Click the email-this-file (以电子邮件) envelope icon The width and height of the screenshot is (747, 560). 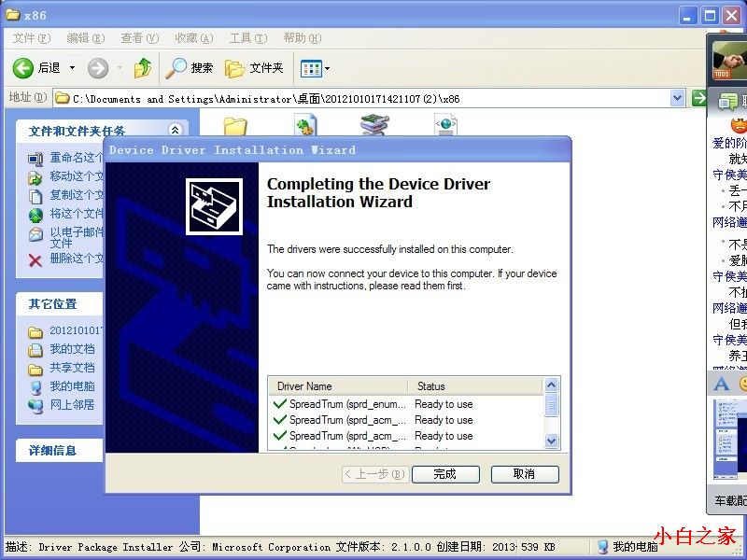click(35, 234)
